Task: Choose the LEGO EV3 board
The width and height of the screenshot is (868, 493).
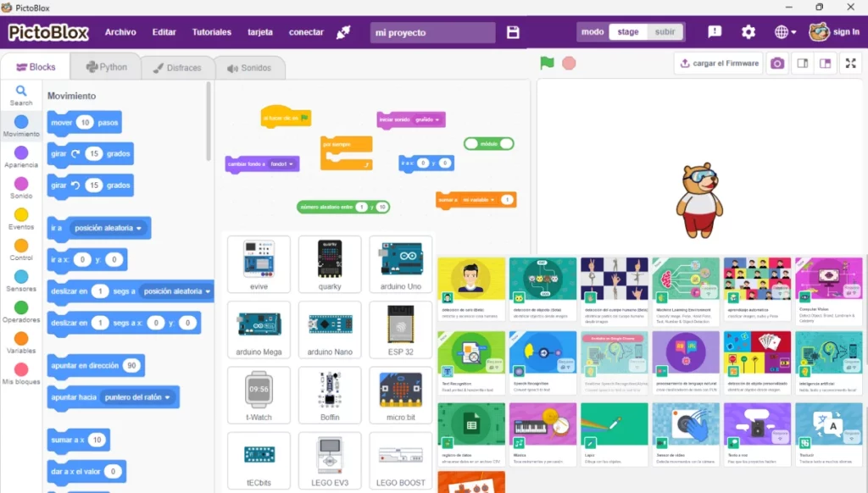Action: 330,460
